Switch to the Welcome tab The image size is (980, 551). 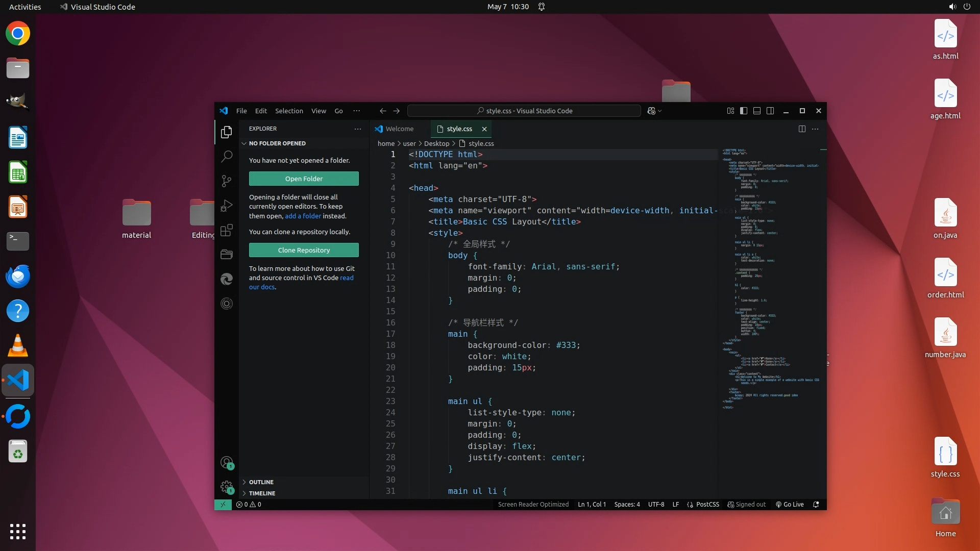pyautogui.click(x=399, y=129)
